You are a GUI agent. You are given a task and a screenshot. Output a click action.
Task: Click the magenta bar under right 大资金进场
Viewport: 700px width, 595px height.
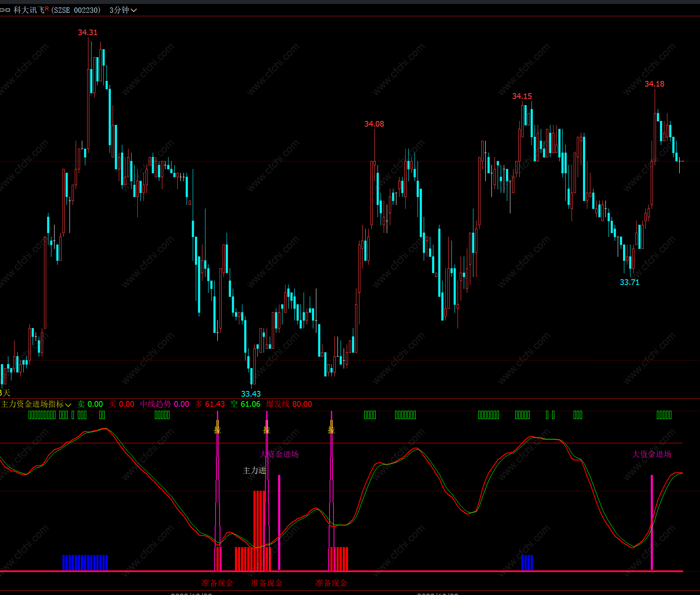[x=652, y=522]
